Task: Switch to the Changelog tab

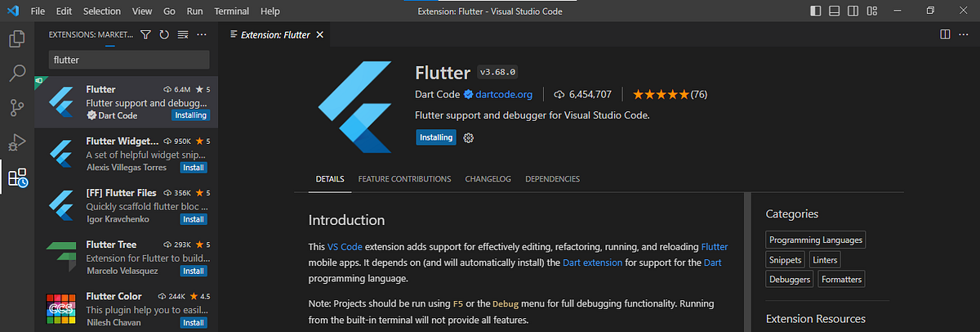Action: [x=488, y=179]
